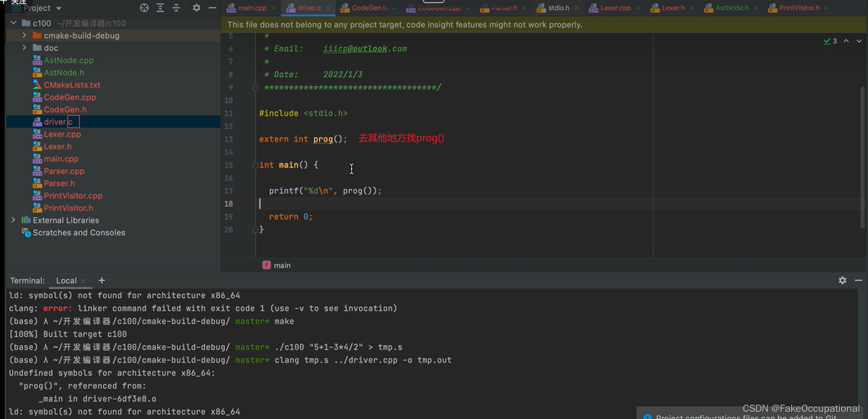Click the Project configuration notification info icon
The image size is (868, 419).
(x=648, y=416)
